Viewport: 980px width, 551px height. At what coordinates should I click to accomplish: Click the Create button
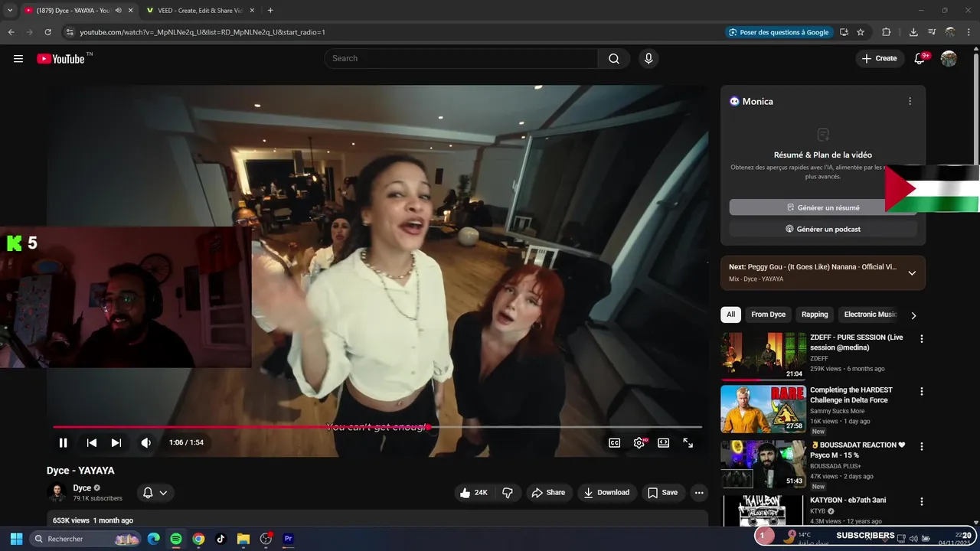879,59
